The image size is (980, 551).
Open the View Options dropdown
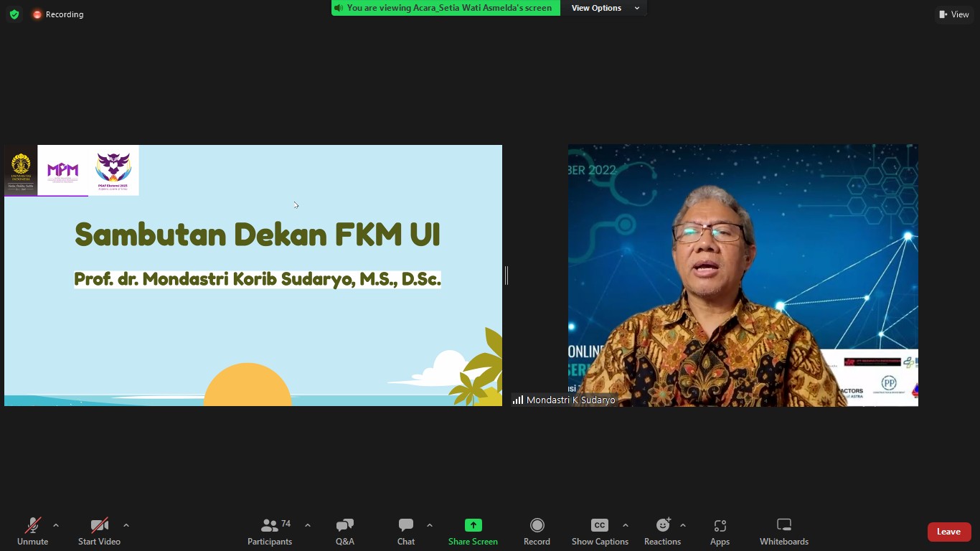click(x=603, y=8)
